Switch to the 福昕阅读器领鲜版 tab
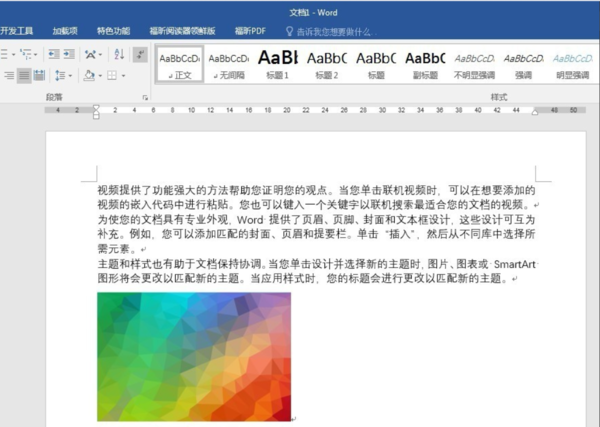600x427 pixels. tap(183, 31)
